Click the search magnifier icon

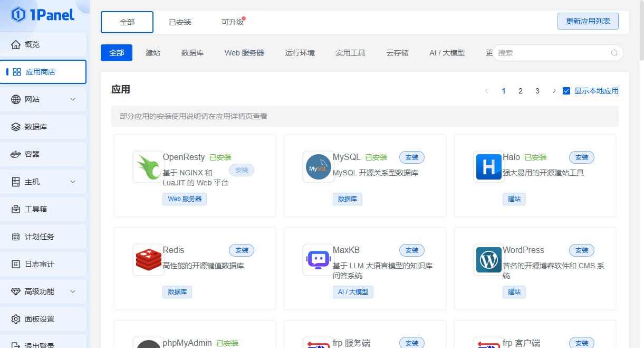click(x=614, y=53)
